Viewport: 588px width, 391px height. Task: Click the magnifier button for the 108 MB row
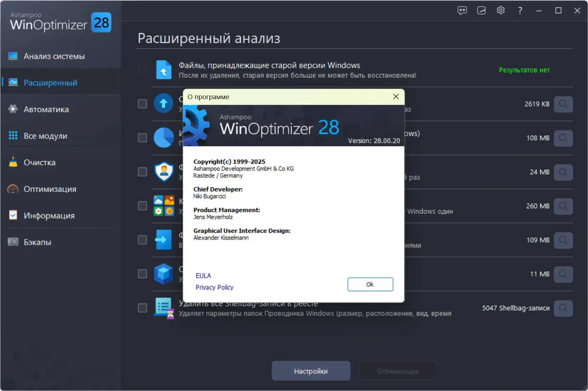pyautogui.click(x=563, y=138)
